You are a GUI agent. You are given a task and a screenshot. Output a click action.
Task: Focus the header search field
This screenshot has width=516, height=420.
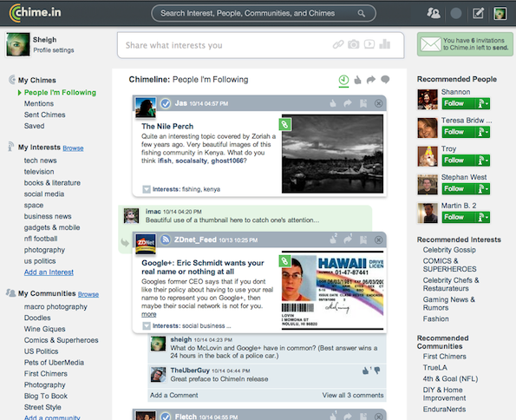(x=264, y=14)
